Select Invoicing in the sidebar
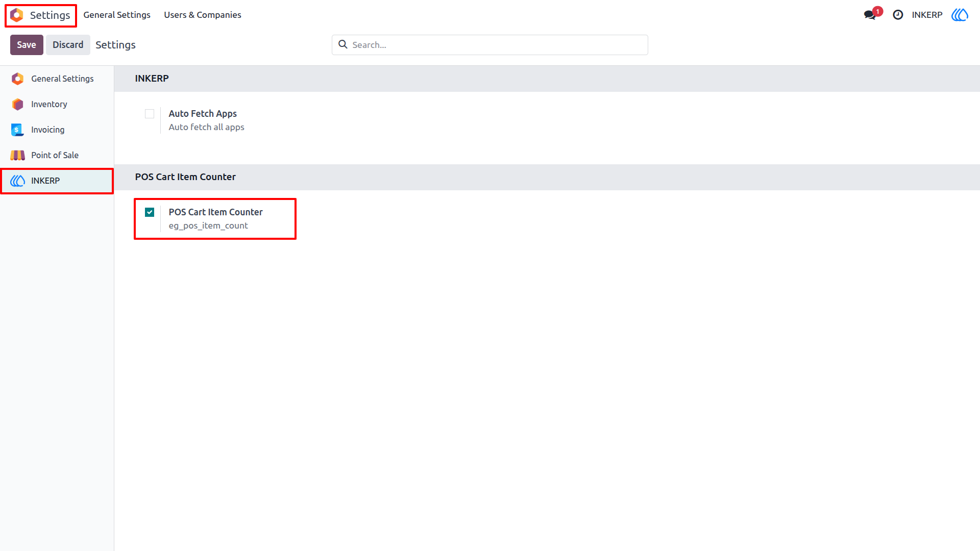 pos(57,130)
